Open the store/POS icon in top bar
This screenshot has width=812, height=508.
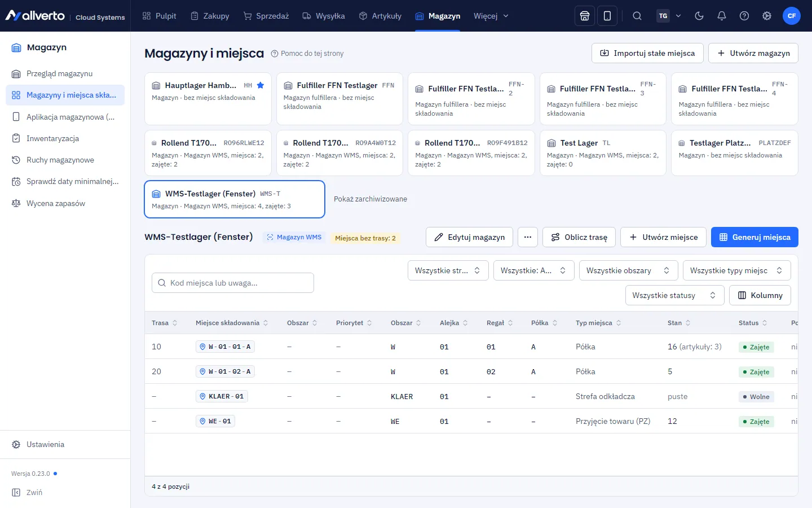pos(585,16)
